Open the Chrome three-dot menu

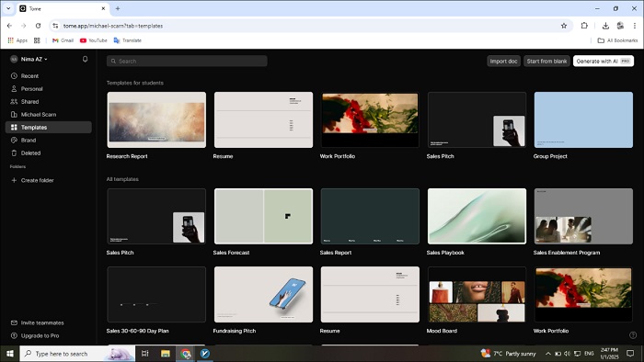[635, 26]
